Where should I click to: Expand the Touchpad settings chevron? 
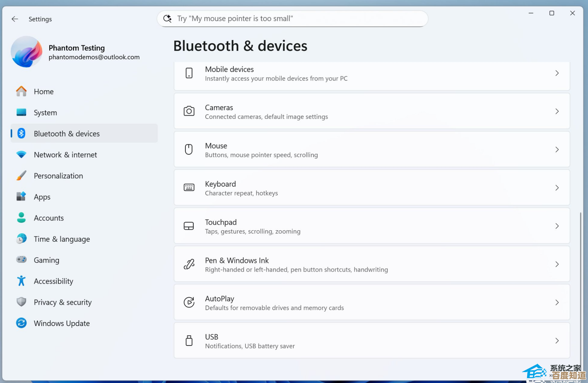coord(557,226)
